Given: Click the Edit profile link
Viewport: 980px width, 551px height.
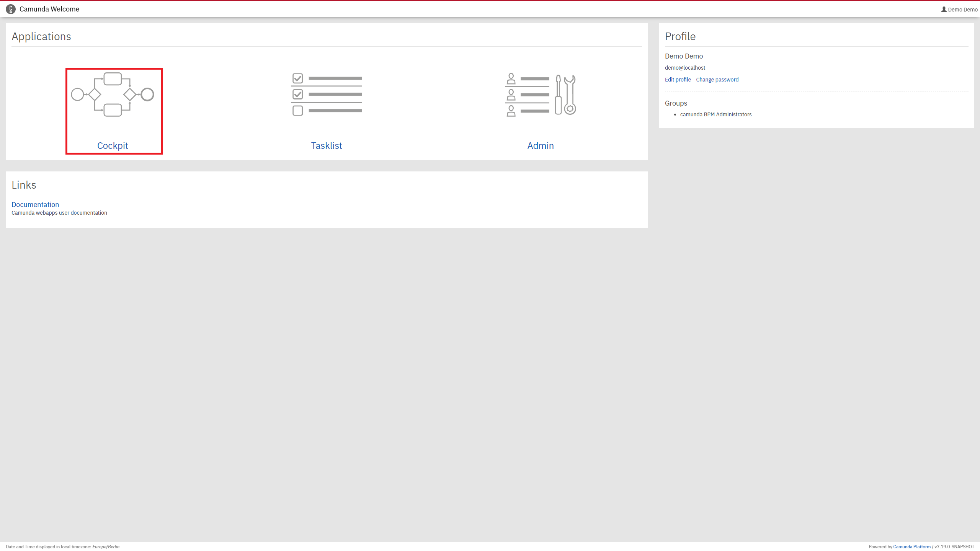Looking at the screenshot, I should [x=678, y=80].
